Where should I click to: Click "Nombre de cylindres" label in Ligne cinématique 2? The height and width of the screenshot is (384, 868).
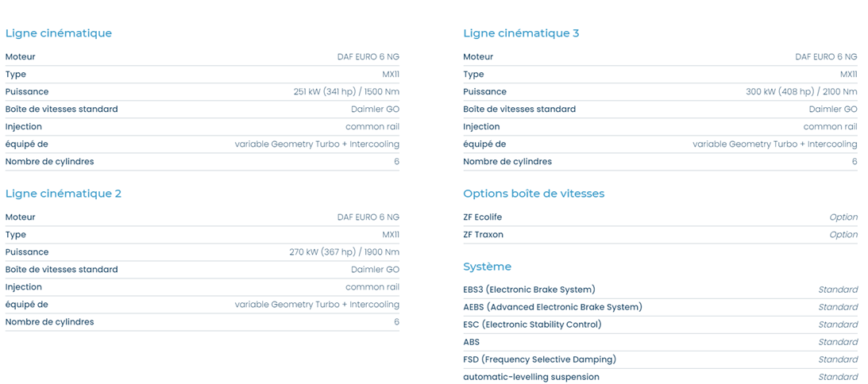50,322
